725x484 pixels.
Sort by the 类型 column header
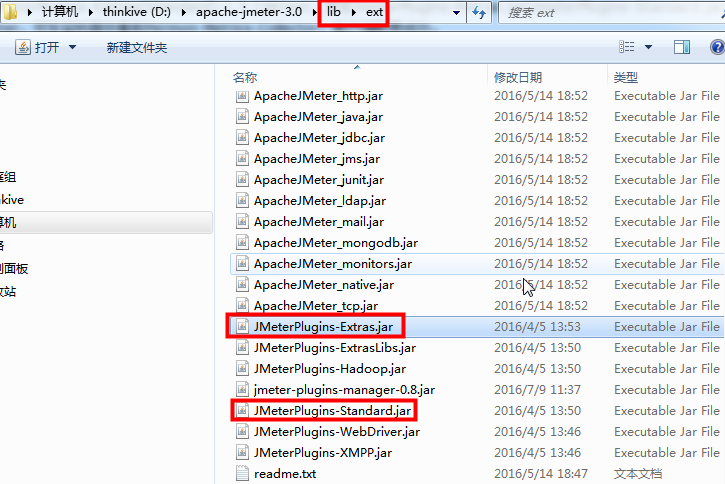(626, 77)
